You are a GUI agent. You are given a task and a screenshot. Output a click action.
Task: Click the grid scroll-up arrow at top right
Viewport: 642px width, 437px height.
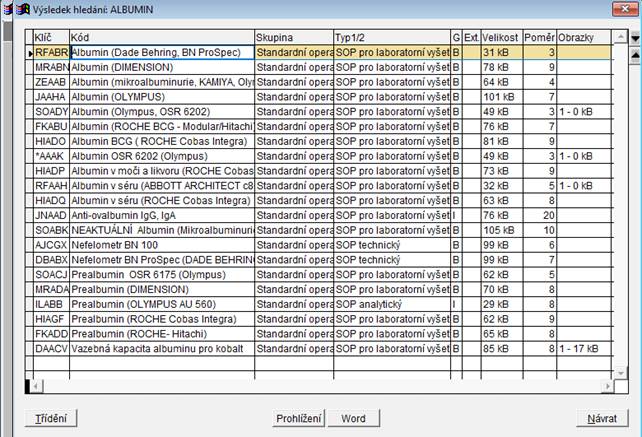634,38
